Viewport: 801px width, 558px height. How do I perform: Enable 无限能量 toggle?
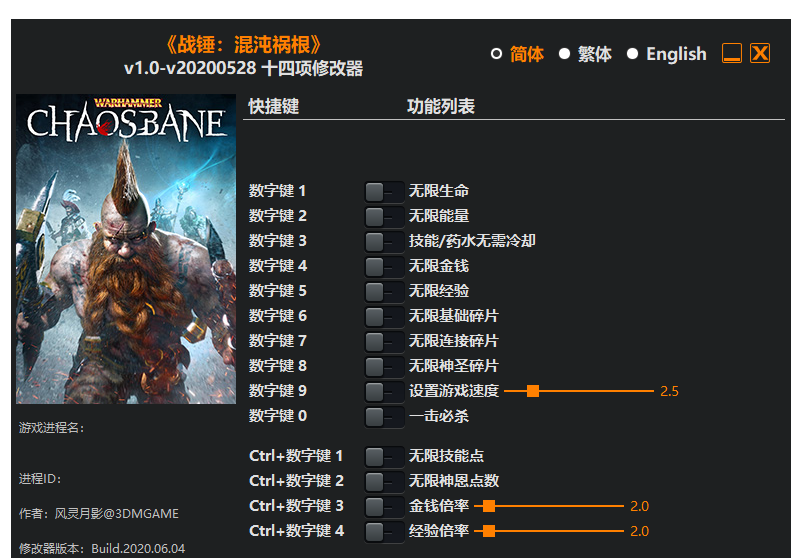(x=384, y=217)
